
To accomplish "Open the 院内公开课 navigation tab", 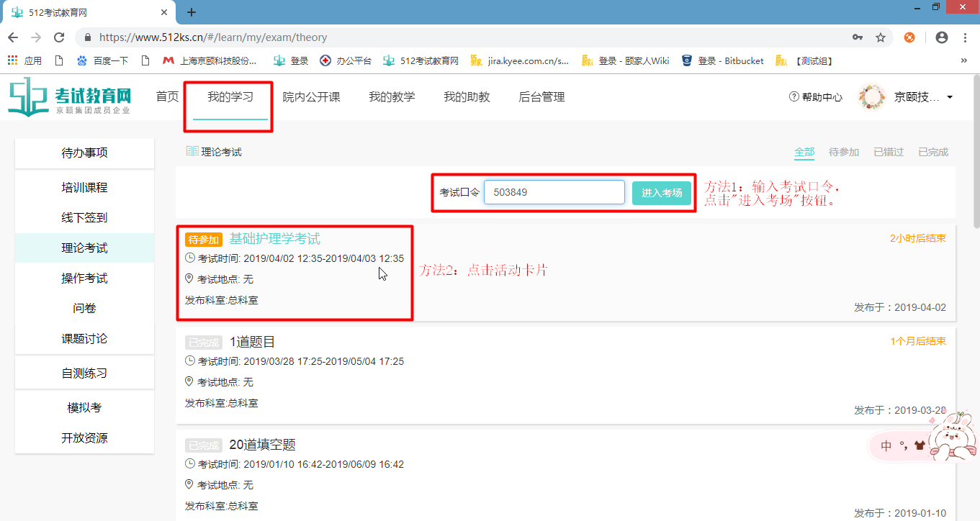I will point(311,96).
